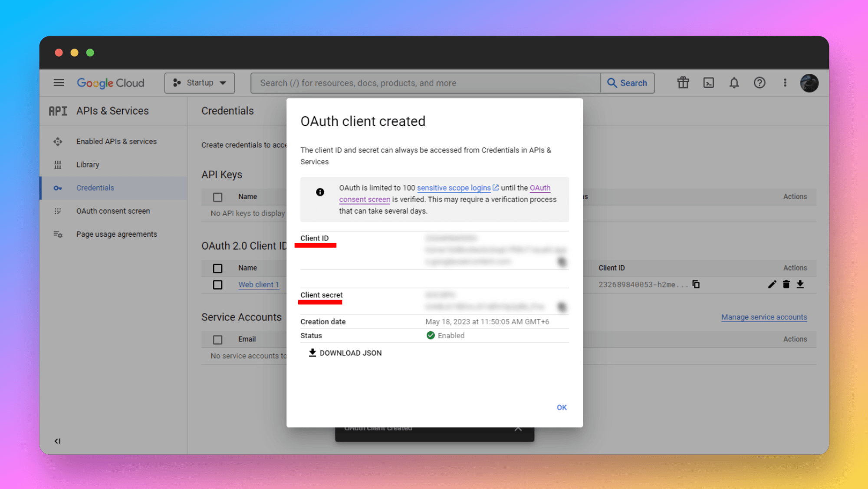Click the Google Cloud main menu icon
868x489 pixels.
[59, 83]
